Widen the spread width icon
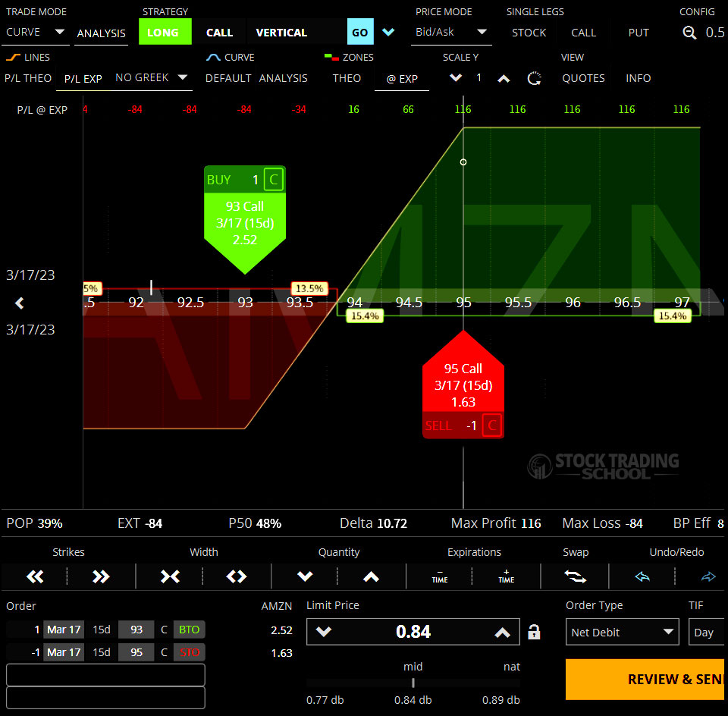Screen dimensions: 728x716 (237, 576)
